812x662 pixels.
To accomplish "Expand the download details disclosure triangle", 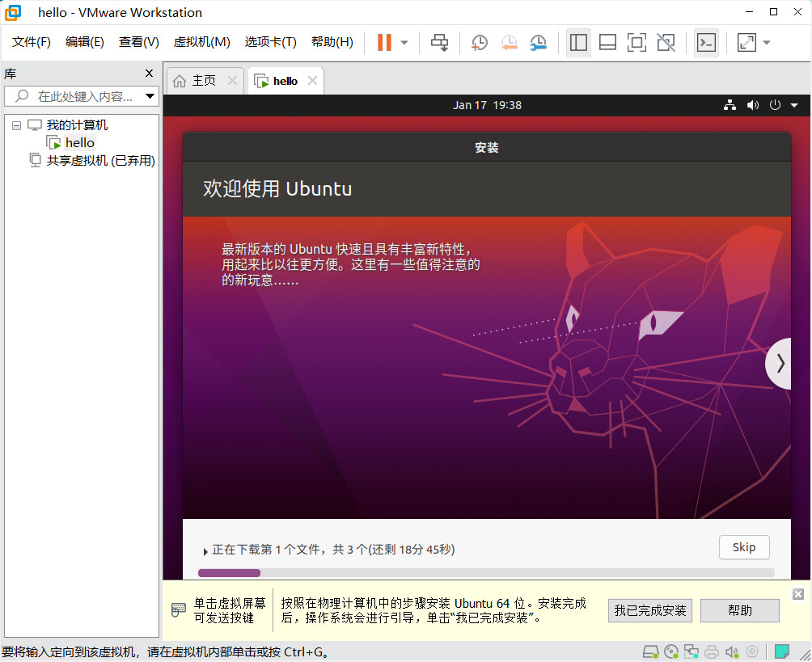I will pos(205,552).
